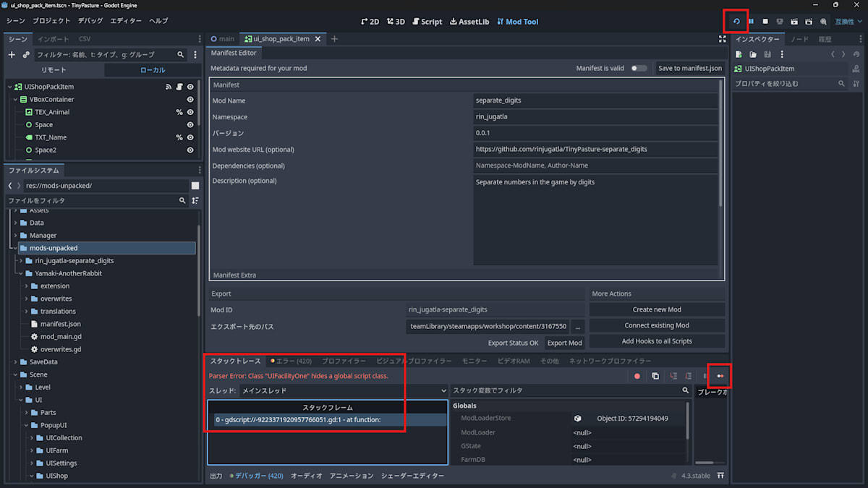Viewport: 868px width, 488px height.
Task: Instantiate a child scene link icon
Action: click(x=26, y=54)
